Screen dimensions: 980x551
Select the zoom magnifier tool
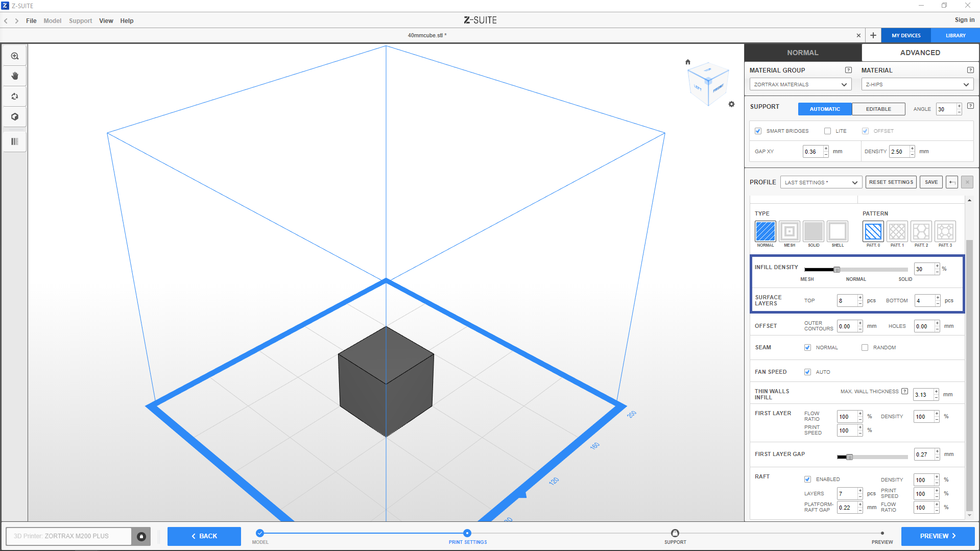click(15, 56)
